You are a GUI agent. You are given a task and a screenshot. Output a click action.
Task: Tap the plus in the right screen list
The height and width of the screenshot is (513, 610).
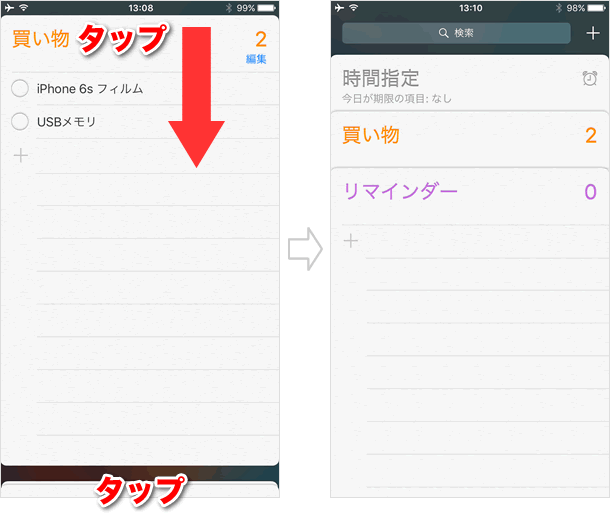point(351,241)
